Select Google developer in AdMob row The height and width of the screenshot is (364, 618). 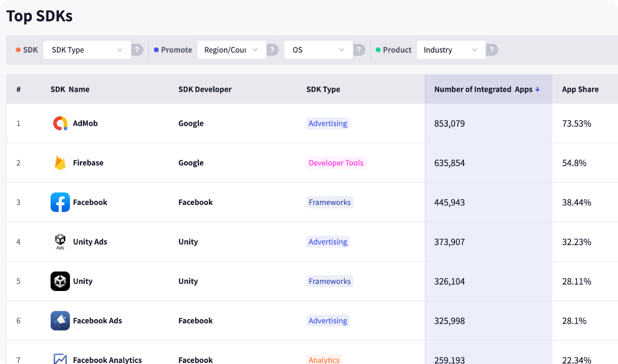click(191, 123)
